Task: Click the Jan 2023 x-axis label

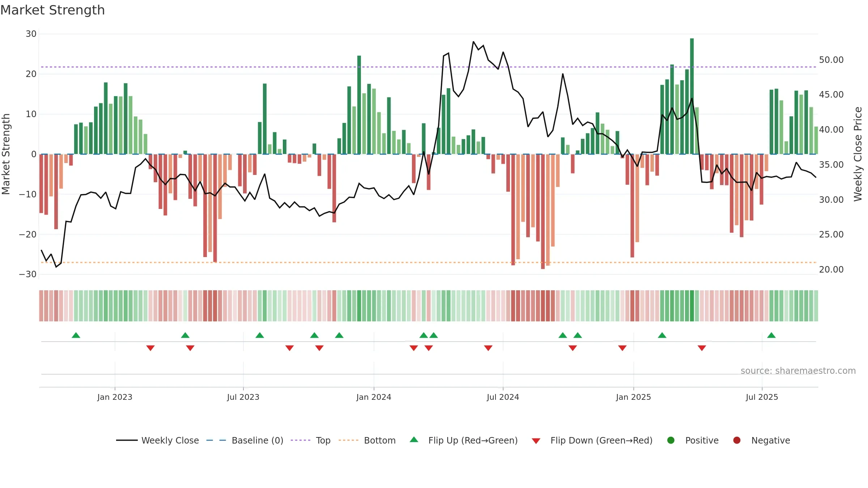Action: pyautogui.click(x=115, y=397)
